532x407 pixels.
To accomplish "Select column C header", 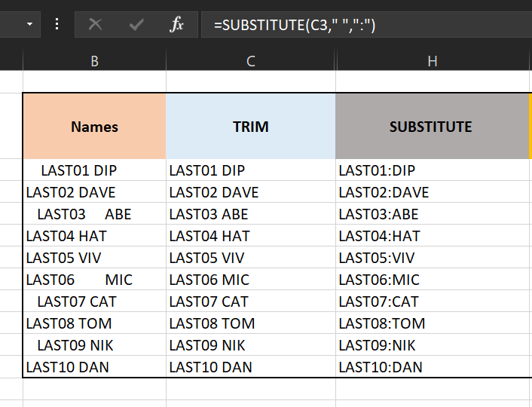I will (x=250, y=62).
